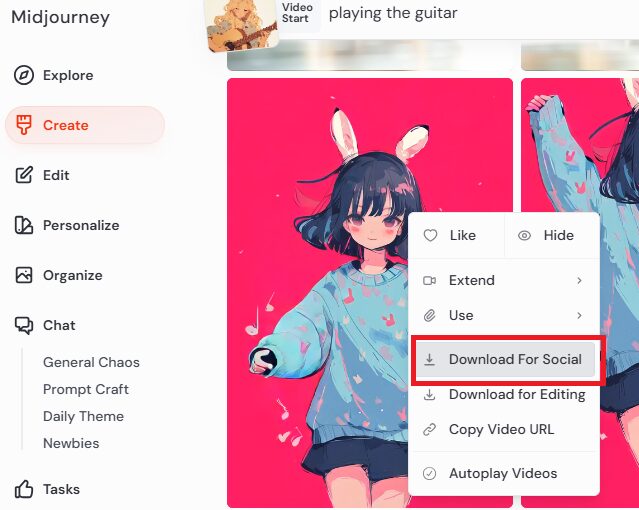Screen dimensions: 639x510
Task: Open Explore via compass icon
Action: pyautogui.click(x=24, y=75)
